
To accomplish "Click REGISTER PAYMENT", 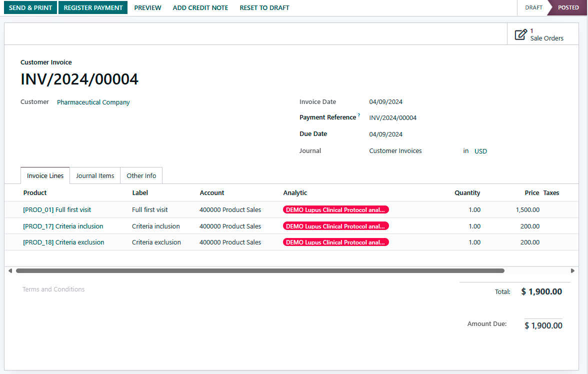I will [x=92, y=7].
